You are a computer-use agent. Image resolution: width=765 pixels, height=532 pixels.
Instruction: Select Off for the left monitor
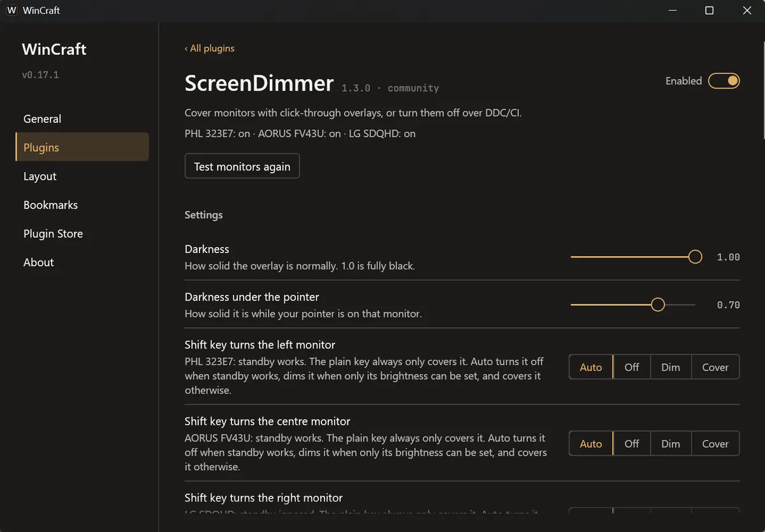coord(632,367)
